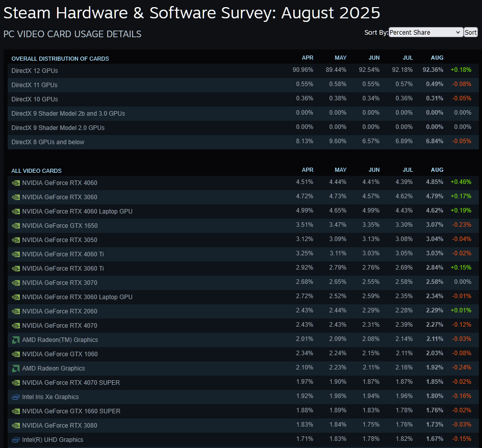Click NVIDIA logo beside GeForce RTX 3050
482x448 pixels.
[x=16, y=240]
